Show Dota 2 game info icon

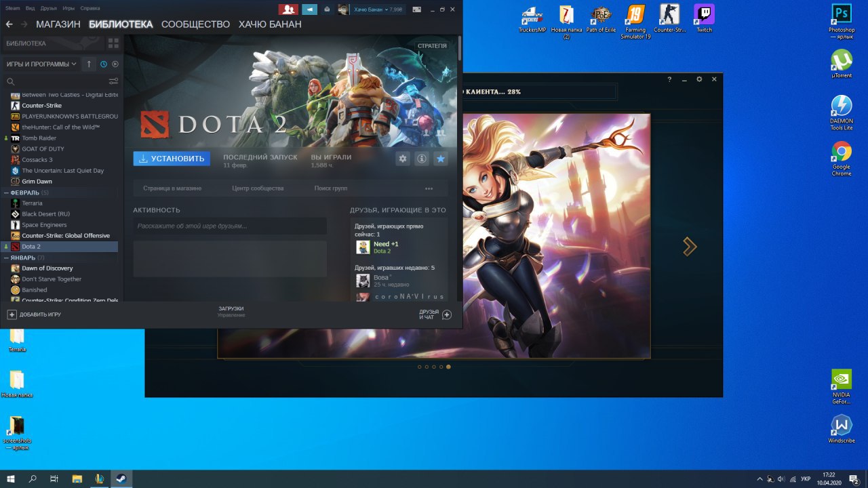pos(422,159)
